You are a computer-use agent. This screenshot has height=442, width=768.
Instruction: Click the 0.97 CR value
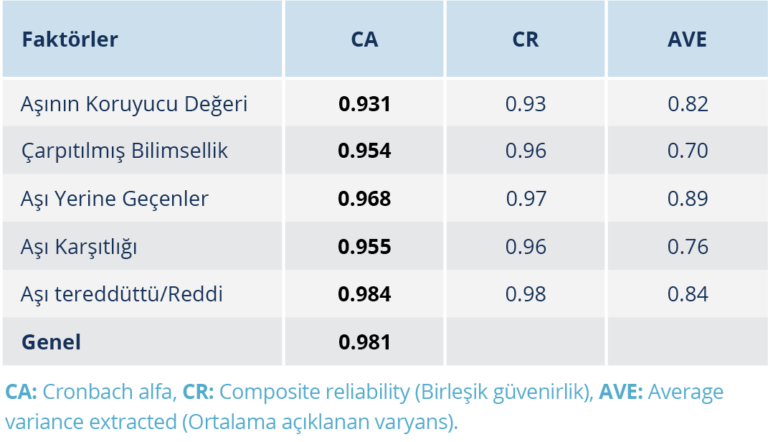pos(526,199)
